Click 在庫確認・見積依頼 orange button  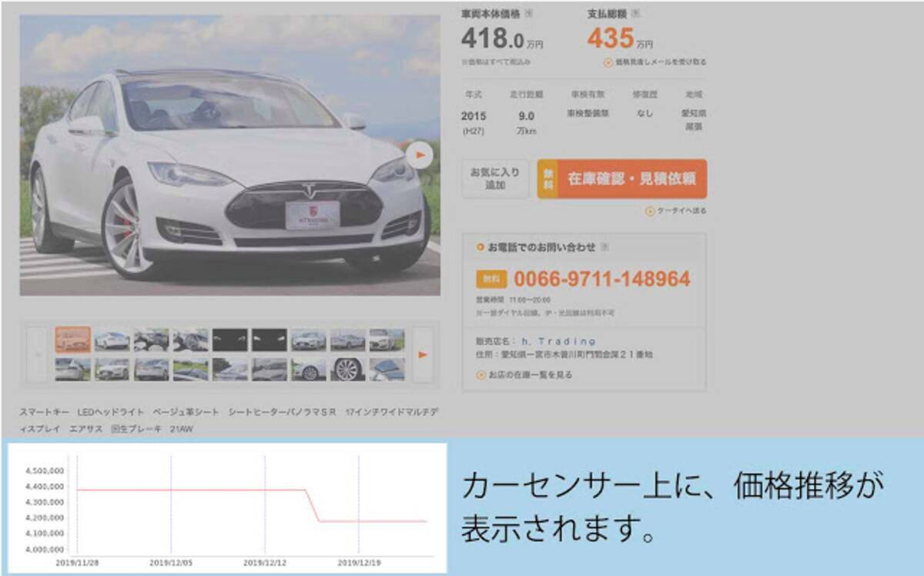click(x=621, y=179)
